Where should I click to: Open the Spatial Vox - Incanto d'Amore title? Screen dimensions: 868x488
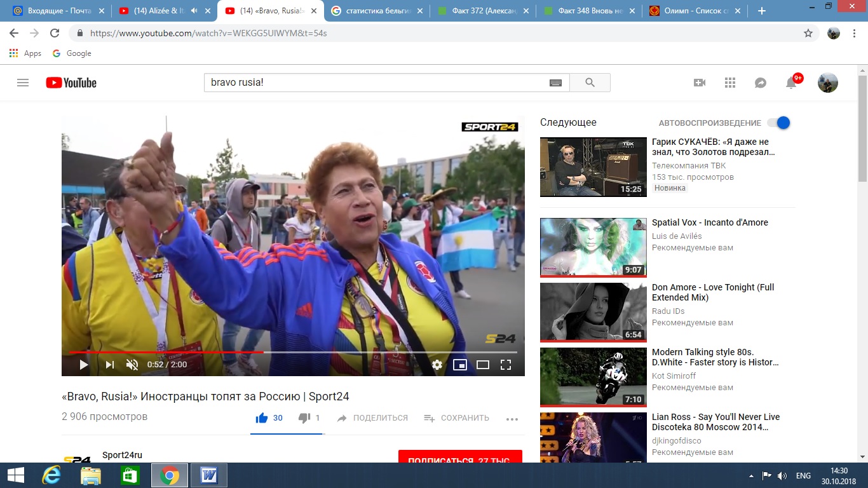[710, 222]
